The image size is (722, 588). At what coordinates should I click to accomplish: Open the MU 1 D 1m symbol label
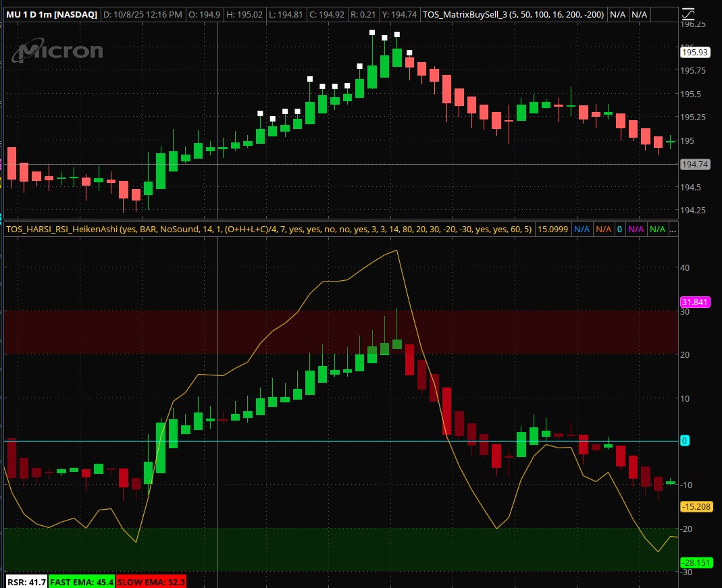[51, 14]
